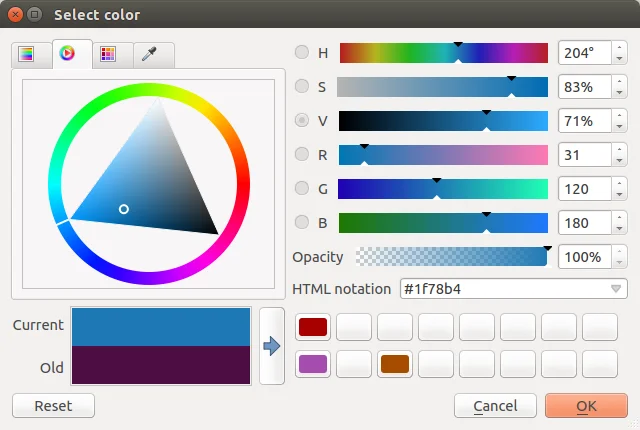Open the color picker eyedropper tab
Screen dimensions: 640x430
[x=149, y=55]
